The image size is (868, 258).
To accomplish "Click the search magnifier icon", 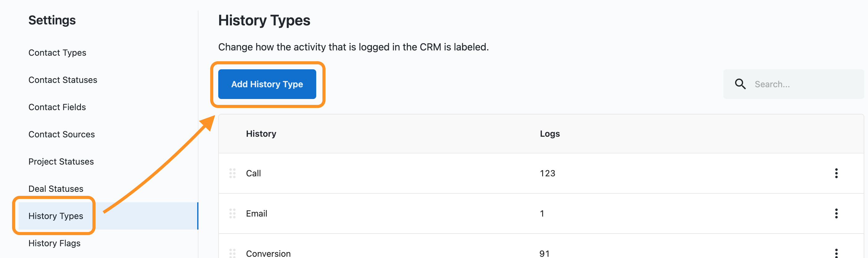I will (x=740, y=84).
